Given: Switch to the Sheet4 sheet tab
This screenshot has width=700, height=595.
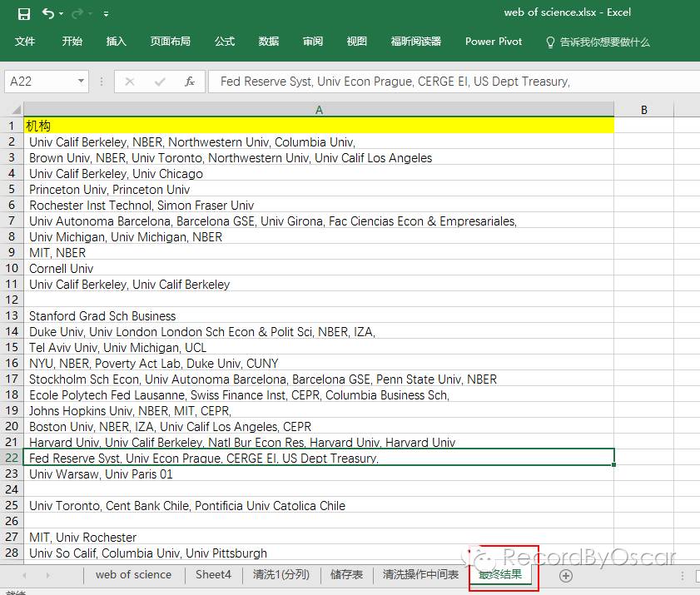Looking at the screenshot, I should (213, 574).
